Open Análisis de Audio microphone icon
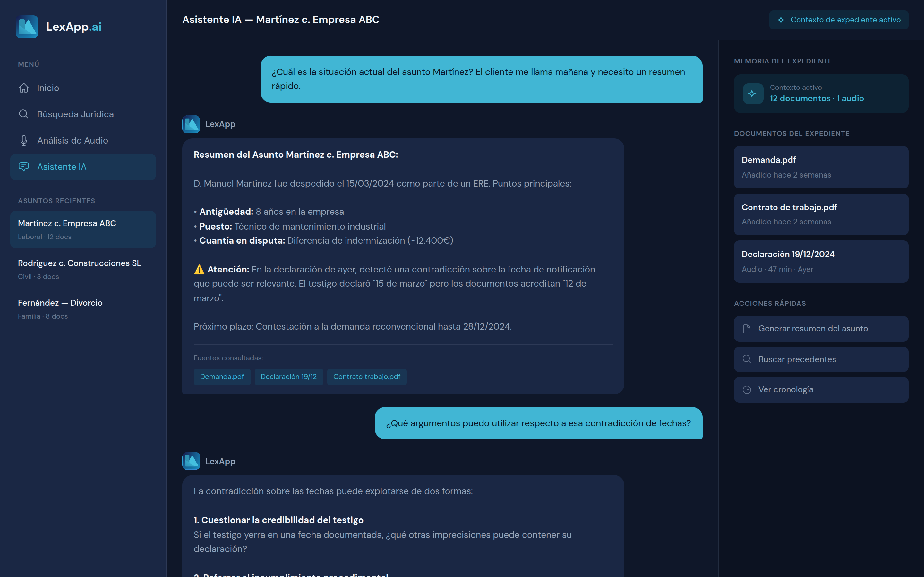The height and width of the screenshot is (577, 924). coord(24,140)
